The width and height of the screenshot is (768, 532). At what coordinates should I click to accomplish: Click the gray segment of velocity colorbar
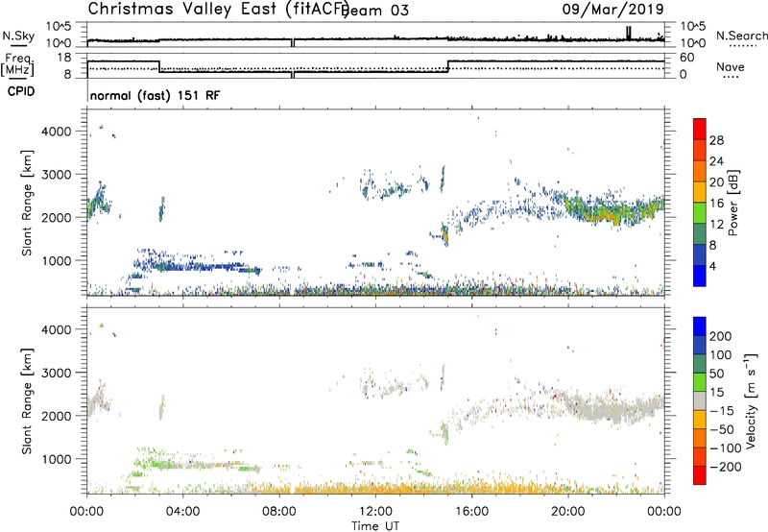[x=700, y=401]
